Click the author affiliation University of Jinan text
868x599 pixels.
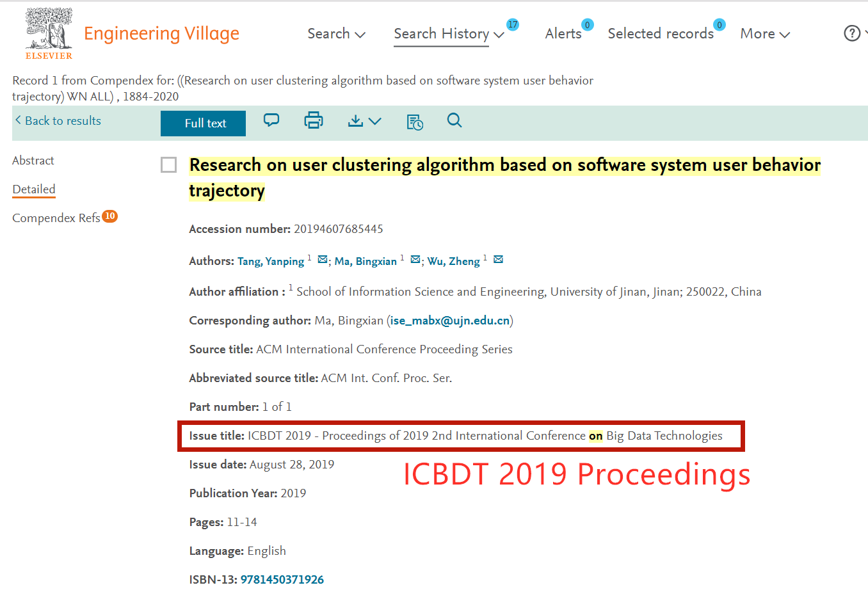[529, 292]
